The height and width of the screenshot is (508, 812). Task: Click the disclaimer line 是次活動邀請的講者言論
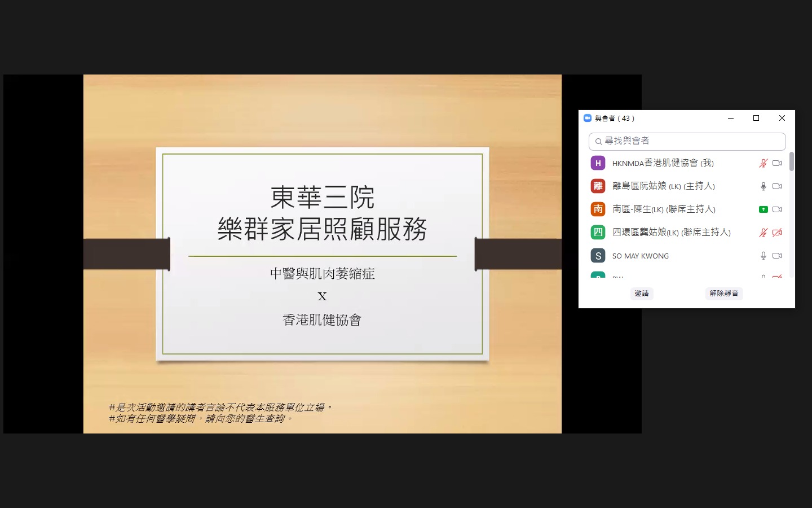[x=220, y=407]
